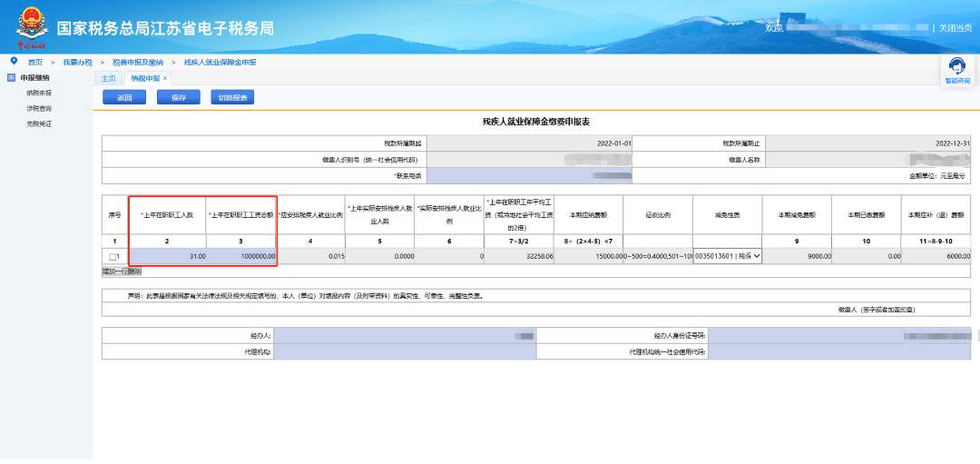Open the 减免性质 dropdown in the table
The image size is (980, 464).
[728, 257]
